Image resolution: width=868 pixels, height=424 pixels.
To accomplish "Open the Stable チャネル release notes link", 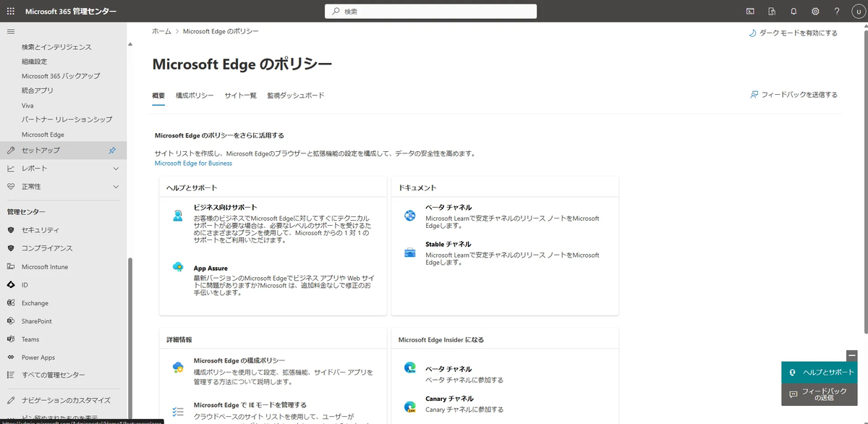I will [x=448, y=245].
